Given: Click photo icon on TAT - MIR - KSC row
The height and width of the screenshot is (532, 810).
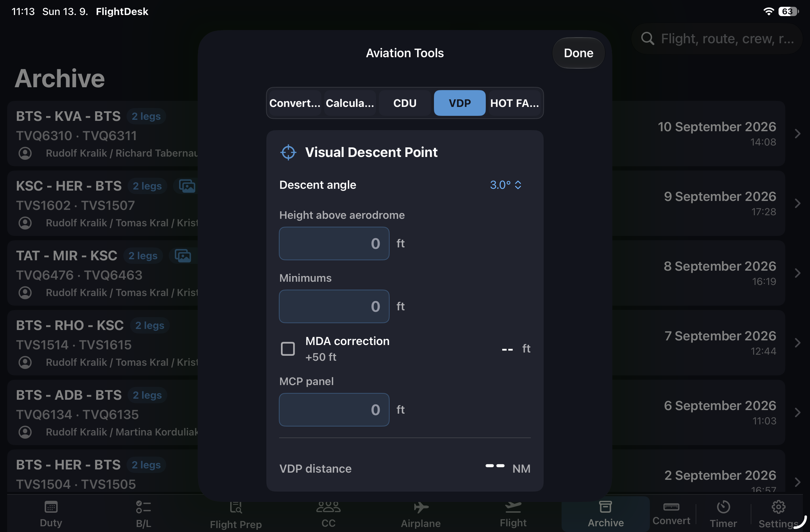Looking at the screenshot, I should point(183,256).
